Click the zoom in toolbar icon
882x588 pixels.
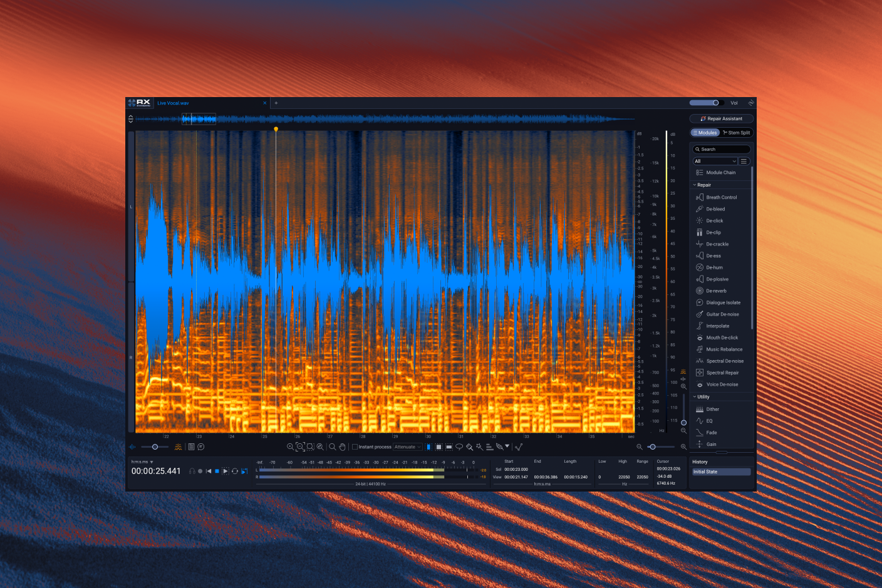tap(290, 446)
